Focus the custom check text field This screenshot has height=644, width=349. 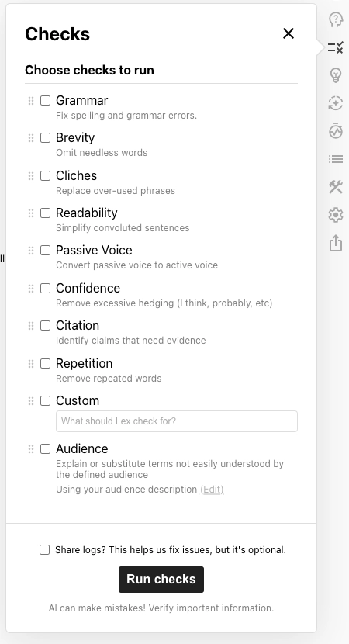[177, 421]
